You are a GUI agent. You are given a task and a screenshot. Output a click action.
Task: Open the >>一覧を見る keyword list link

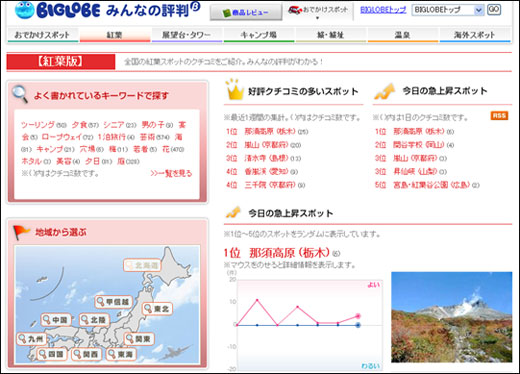(171, 173)
